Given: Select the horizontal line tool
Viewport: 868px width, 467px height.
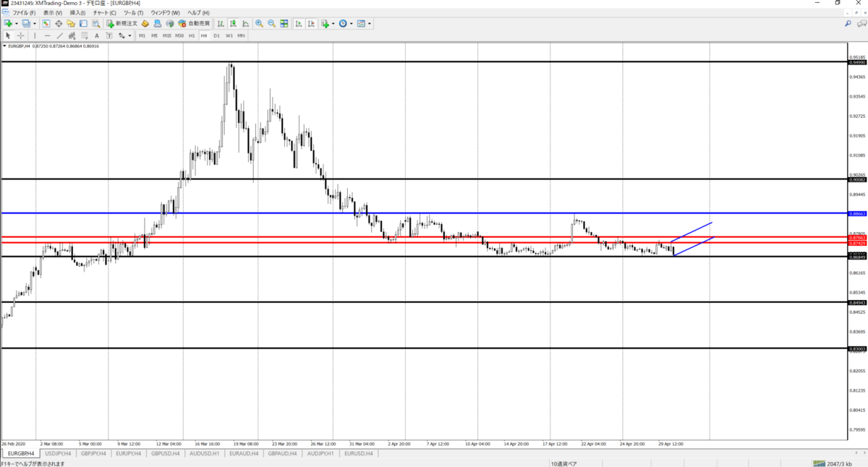Looking at the screenshot, I should click(x=47, y=35).
